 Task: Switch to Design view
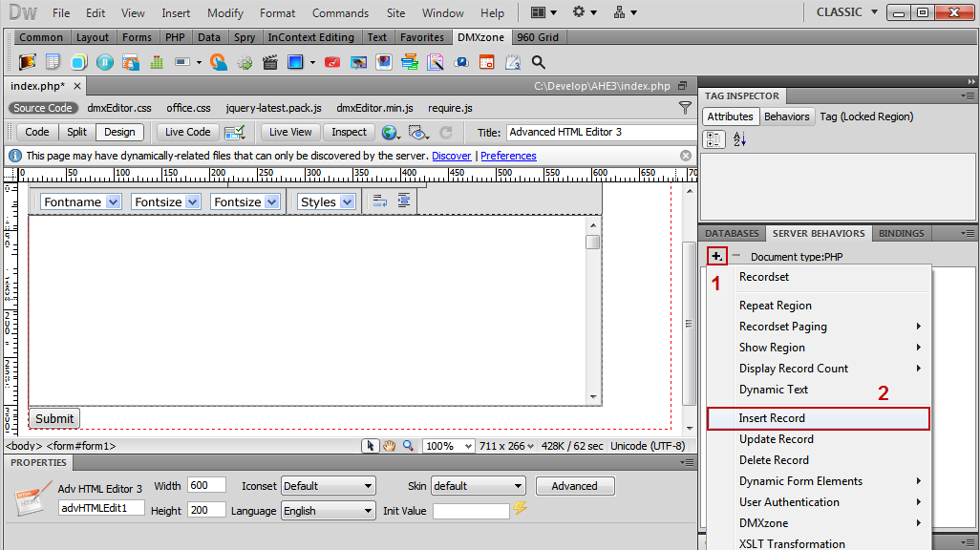tap(119, 132)
